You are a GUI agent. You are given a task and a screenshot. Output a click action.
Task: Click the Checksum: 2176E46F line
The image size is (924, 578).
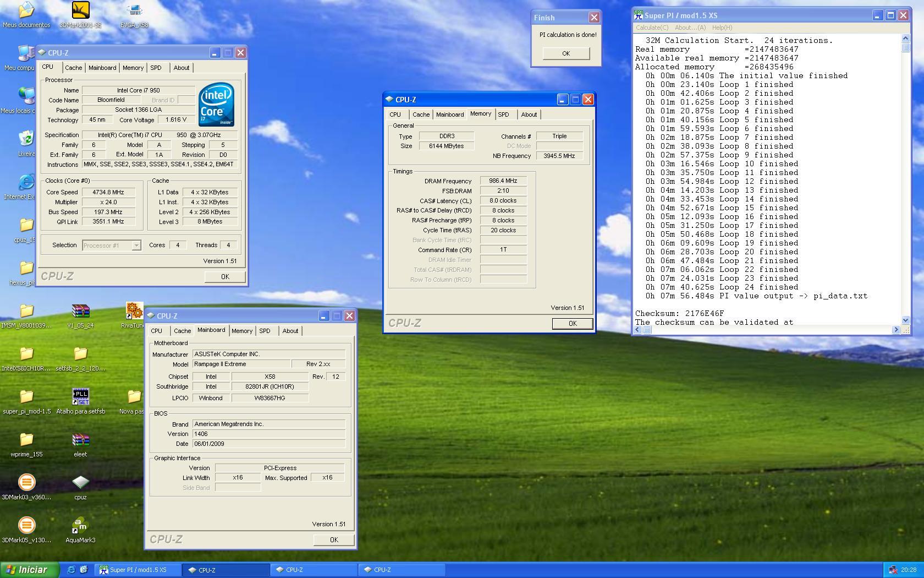[x=680, y=313]
